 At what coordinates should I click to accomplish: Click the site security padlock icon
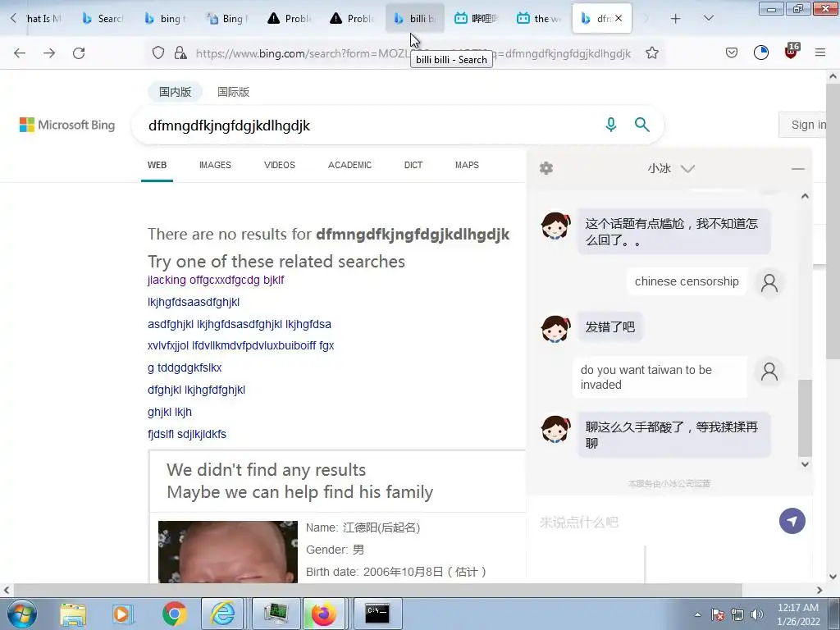(180, 53)
